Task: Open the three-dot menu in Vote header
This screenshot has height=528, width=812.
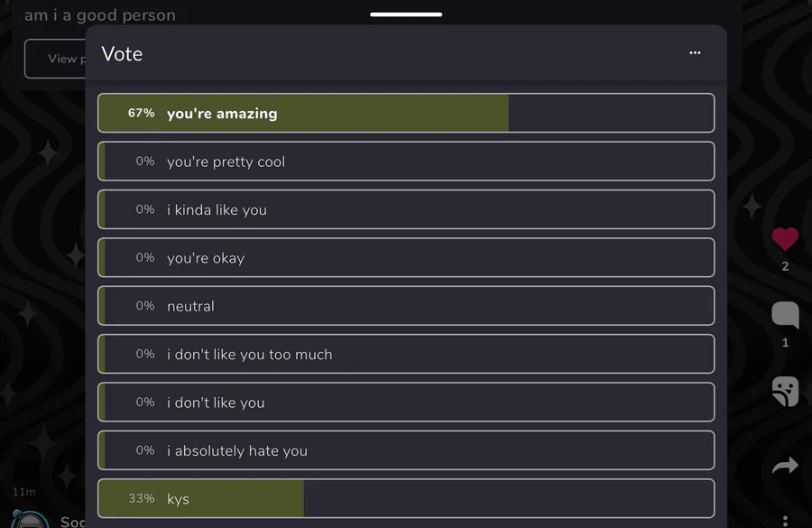Action: click(695, 53)
